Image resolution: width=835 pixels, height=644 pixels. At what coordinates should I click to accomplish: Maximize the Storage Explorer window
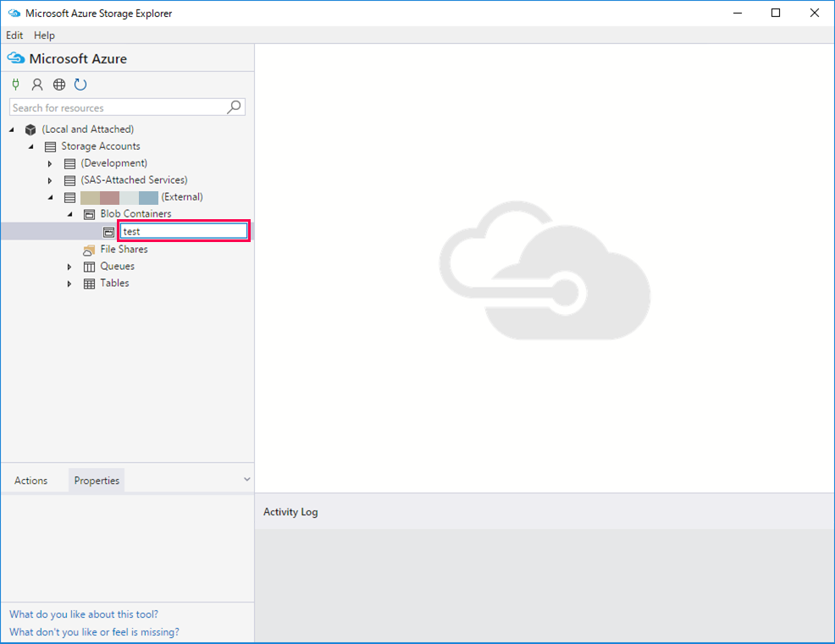776,13
